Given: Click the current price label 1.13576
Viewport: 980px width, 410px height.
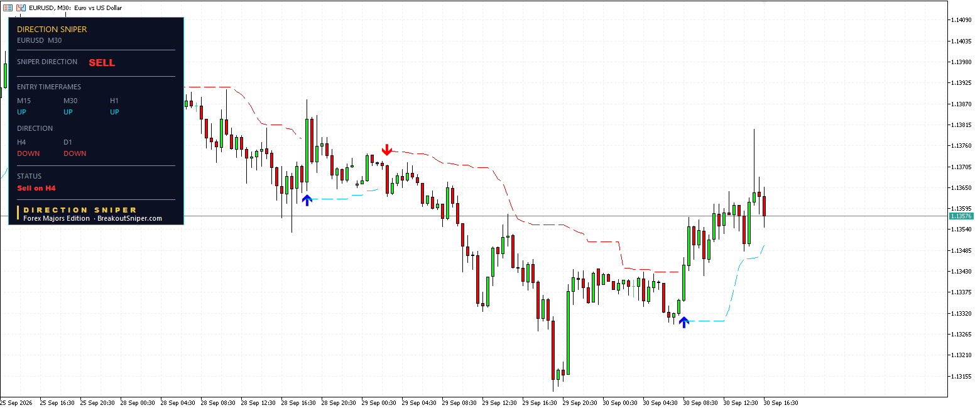Looking at the screenshot, I should pos(961,216).
